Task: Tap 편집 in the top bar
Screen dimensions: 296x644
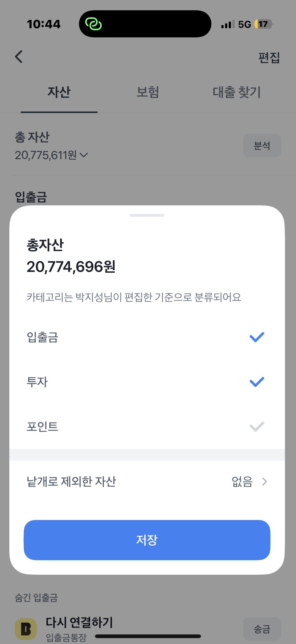Action: click(269, 57)
